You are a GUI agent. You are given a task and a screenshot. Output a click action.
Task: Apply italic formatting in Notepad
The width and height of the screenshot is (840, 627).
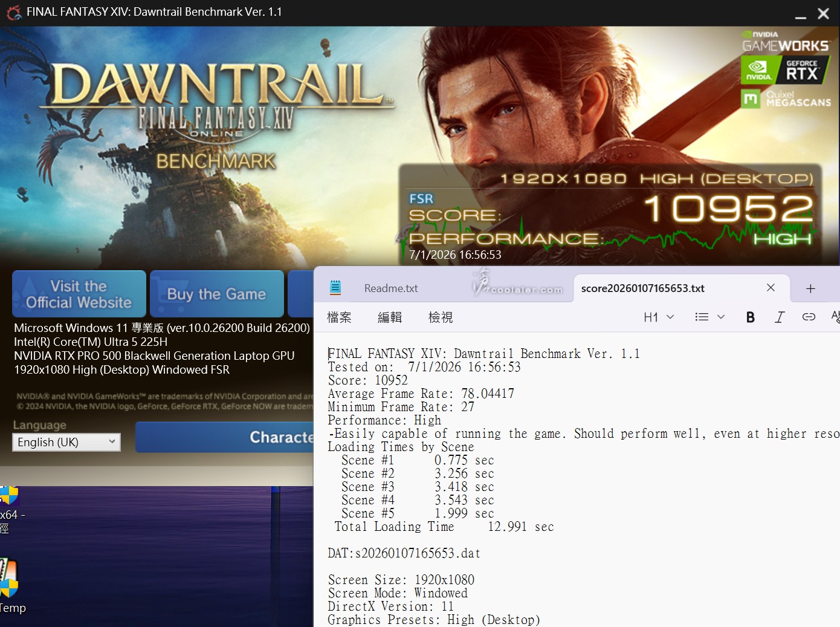click(780, 317)
